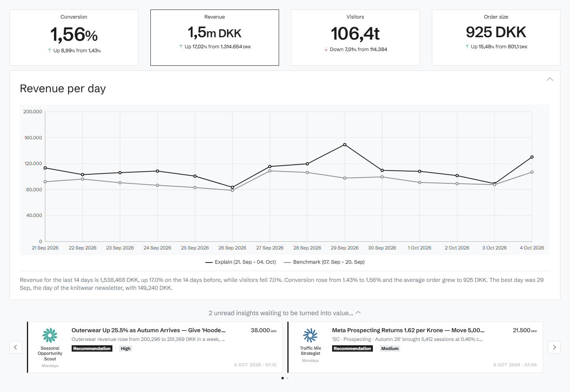Select the Visitors metric card
Screen dimensions: 570x392
[355, 38]
